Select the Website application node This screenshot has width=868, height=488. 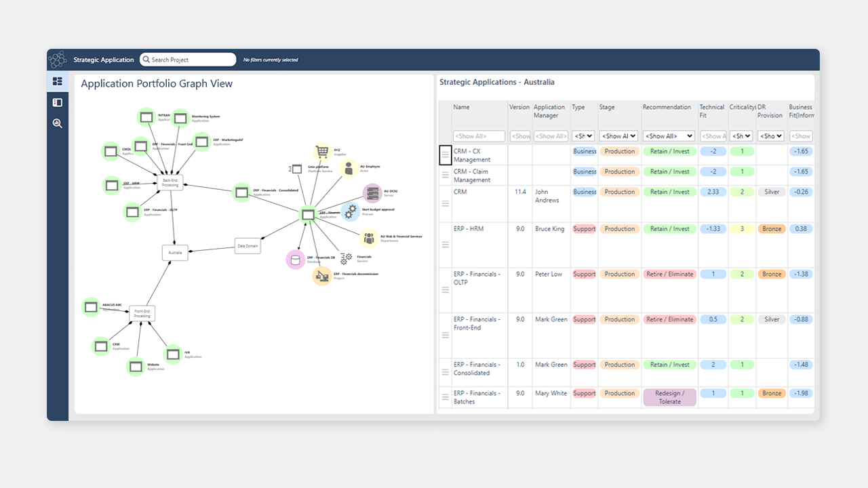click(x=136, y=367)
